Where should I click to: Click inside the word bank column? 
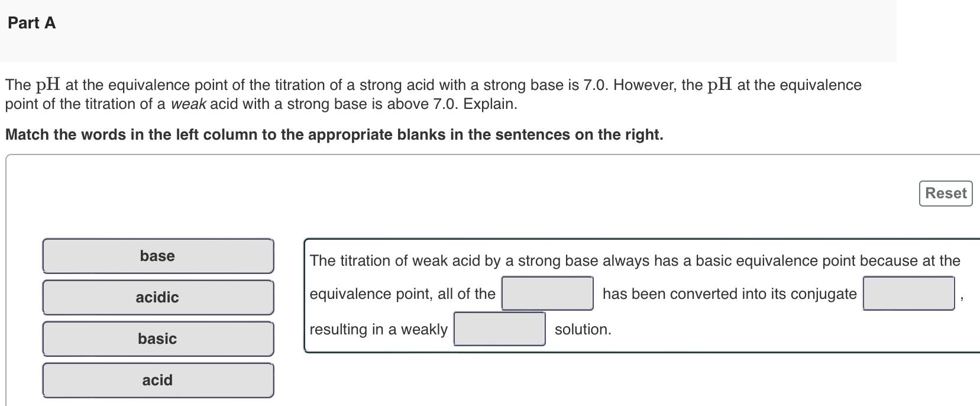pos(157,318)
